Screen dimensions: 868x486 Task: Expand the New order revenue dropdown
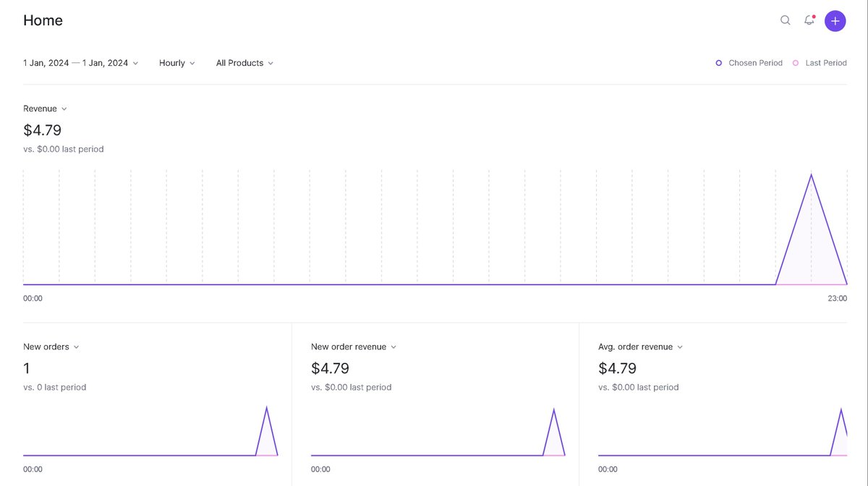point(354,346)
